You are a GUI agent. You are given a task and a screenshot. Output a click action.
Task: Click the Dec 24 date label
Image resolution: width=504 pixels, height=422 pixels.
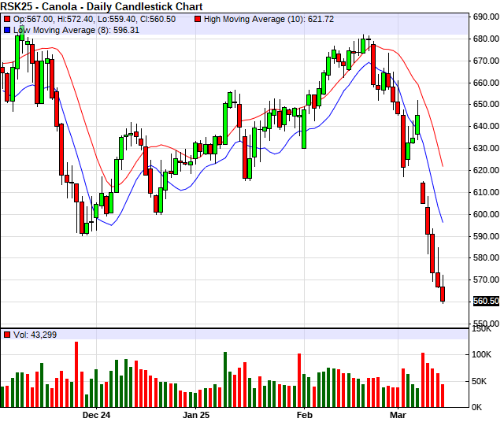(95, 414)
